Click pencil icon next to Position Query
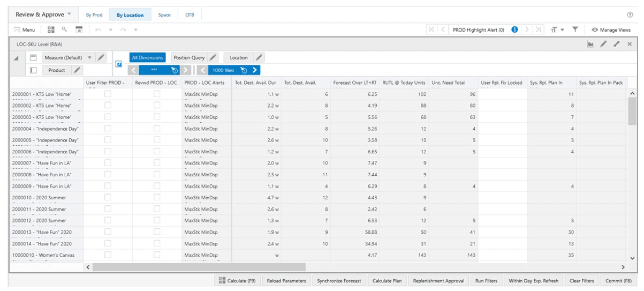Screen dimensions: 644x291 pos(213,57)
